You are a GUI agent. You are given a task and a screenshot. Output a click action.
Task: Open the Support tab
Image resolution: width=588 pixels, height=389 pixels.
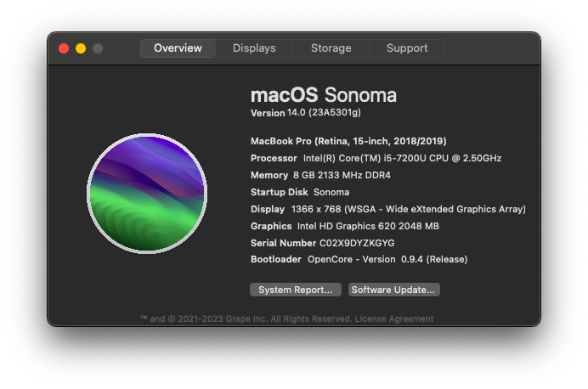(407, 48)
